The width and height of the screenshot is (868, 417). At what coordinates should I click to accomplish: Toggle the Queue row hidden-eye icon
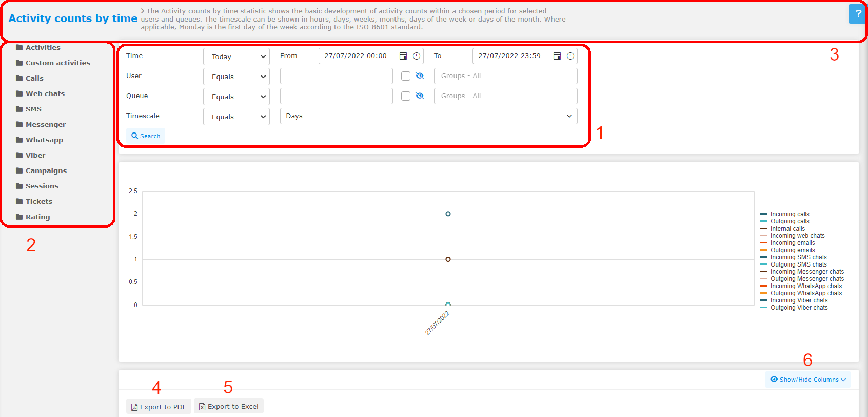(x=420, y=96)
